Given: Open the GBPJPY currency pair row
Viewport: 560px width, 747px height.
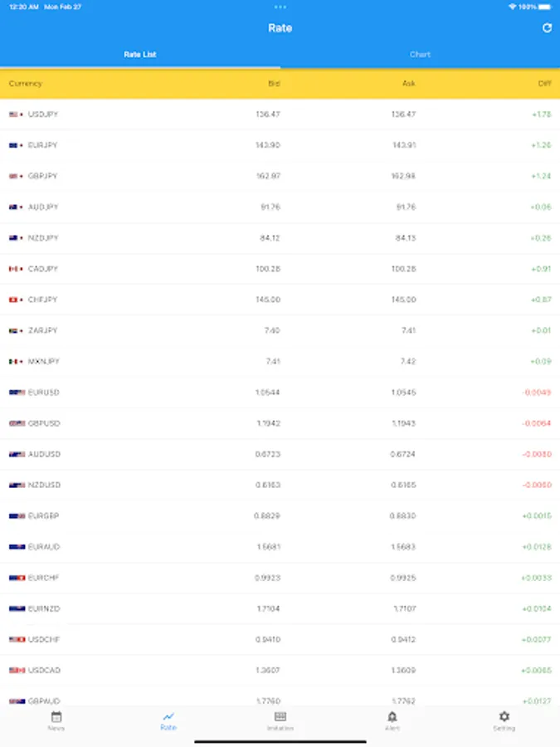Looking at the screenshot, I should point(280,176).
